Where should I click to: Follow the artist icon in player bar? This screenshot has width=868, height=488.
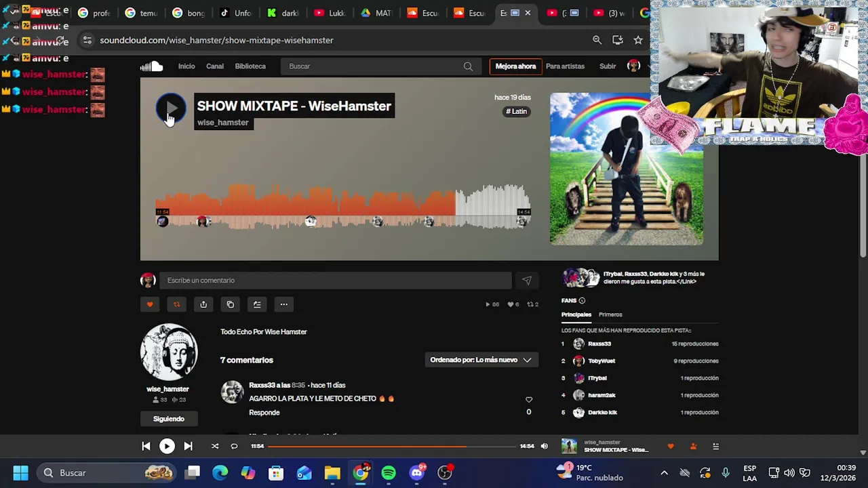click(x=693, y=446)
